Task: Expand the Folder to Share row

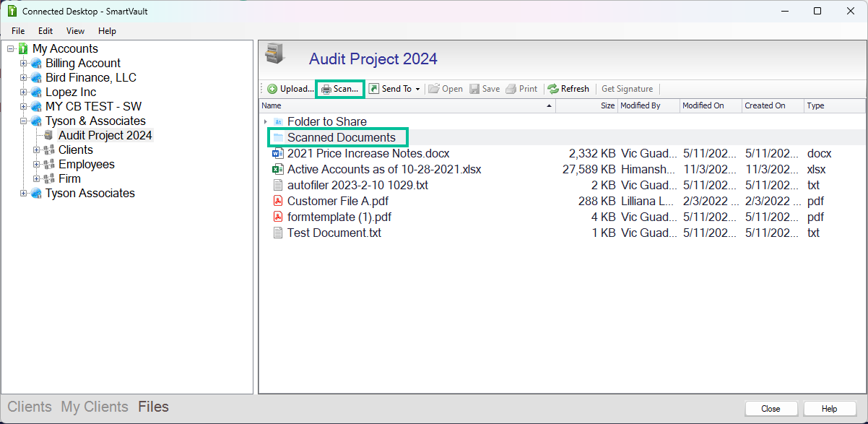Action: click(266, 121)
